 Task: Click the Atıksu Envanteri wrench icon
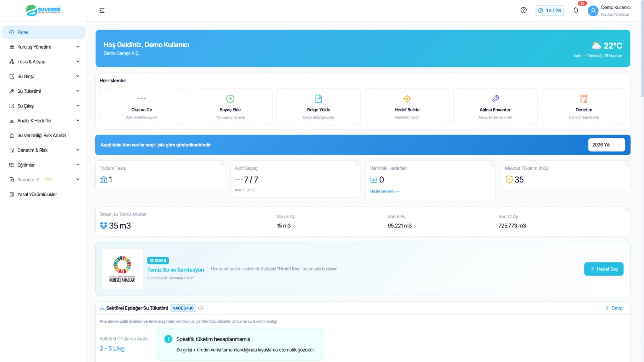pyautogui.click(x=496, y=99)
